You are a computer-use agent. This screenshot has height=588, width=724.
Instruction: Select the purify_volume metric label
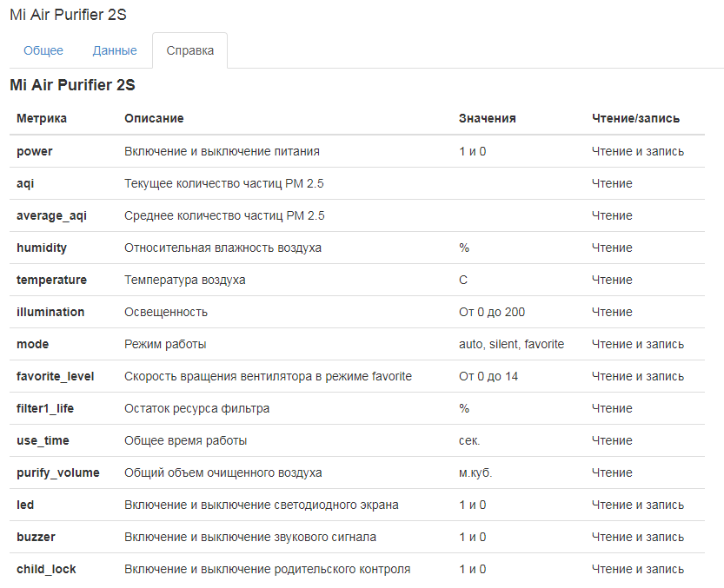coord(58,472)
